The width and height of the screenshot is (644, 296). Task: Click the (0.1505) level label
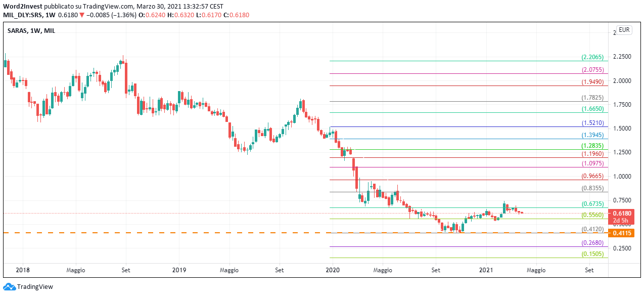coord(593,255)
